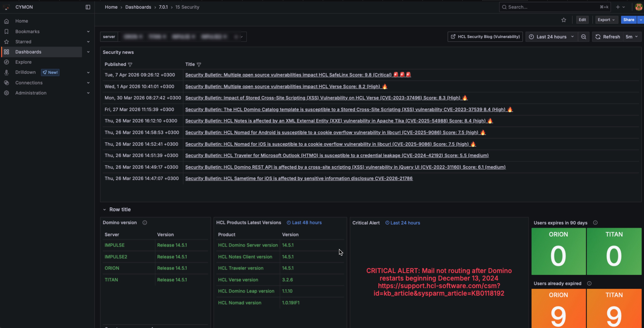Collapse the Row title section
The height and width of the screenshot is (328, 644).
pos(105,210)
